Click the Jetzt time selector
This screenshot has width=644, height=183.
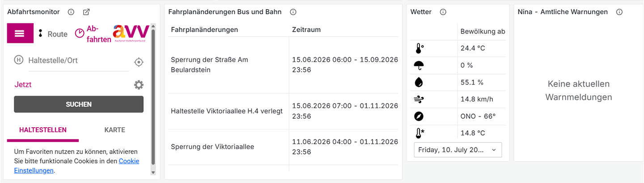click(x=23, y=84)
